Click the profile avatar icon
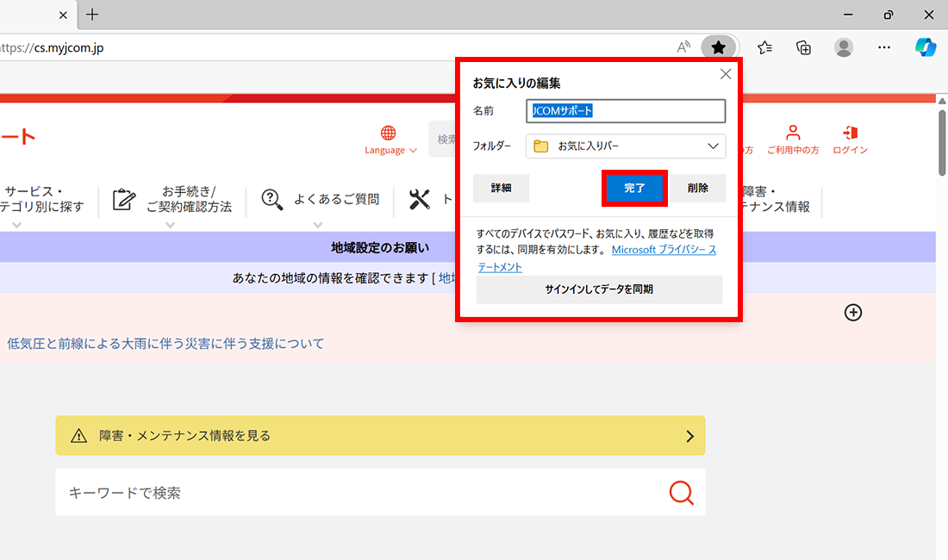948x560 pixels. pyautogui.click(x=844, y=47)
